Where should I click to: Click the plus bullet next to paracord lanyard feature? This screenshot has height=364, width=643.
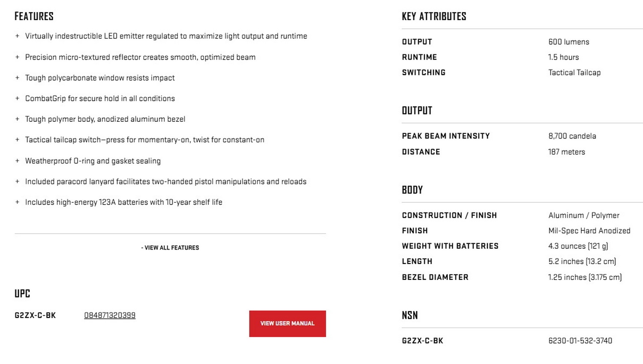point(17,181)
